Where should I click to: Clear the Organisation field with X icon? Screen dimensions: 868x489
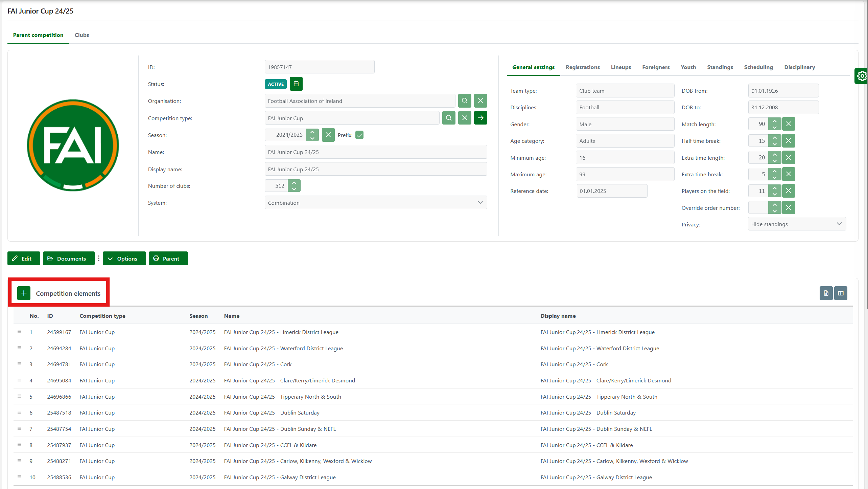click(x=480, y=101)
